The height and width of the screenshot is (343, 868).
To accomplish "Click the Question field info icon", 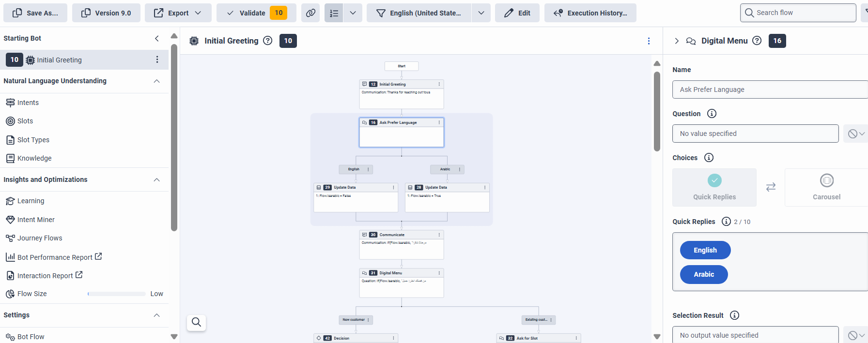I will (712, 114).
